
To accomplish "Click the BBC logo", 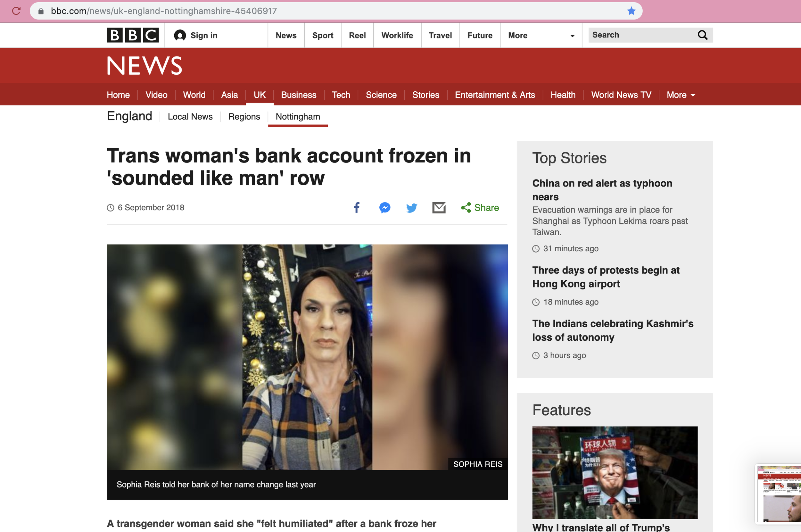I will point(133,35).
